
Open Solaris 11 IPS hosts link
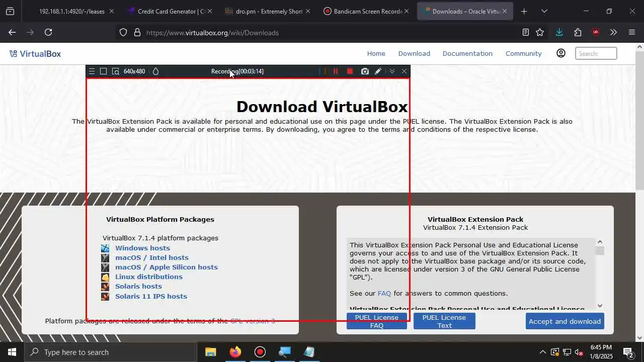click(x=151, y=296)
